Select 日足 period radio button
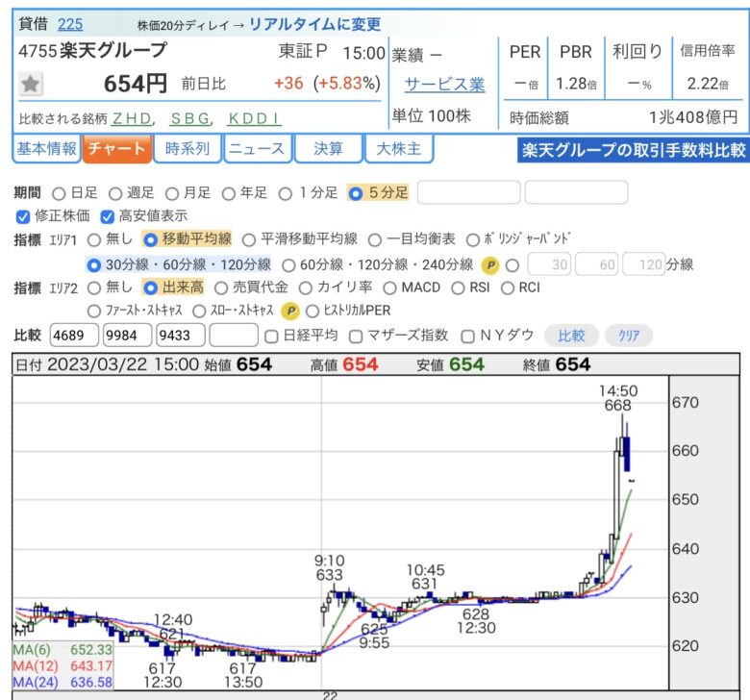 point(59,194)
